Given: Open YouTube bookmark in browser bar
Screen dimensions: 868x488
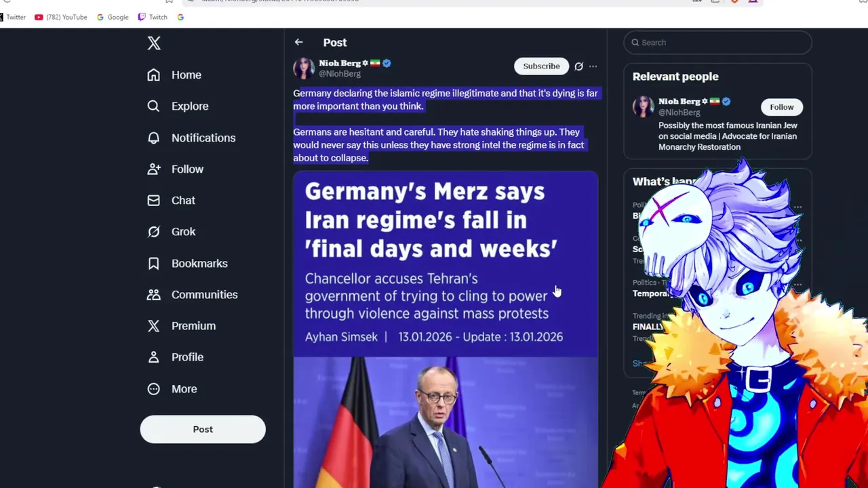Looking at the screenshot, I should pos(61,17).
